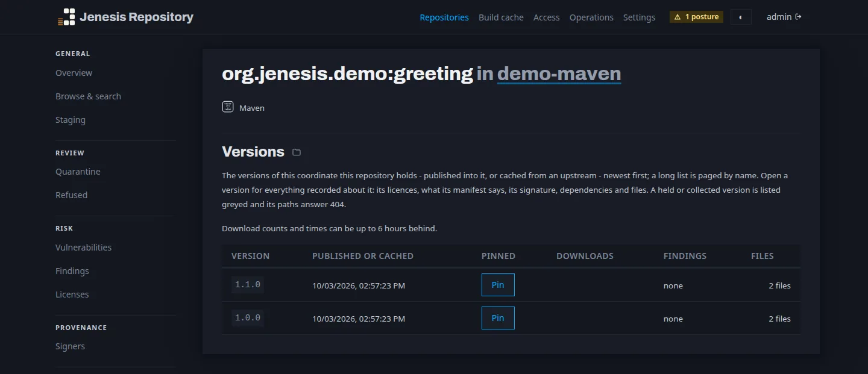Open Quarantine in the sidebar
Viewport: 868px width, 374px height.
(78, 172)
